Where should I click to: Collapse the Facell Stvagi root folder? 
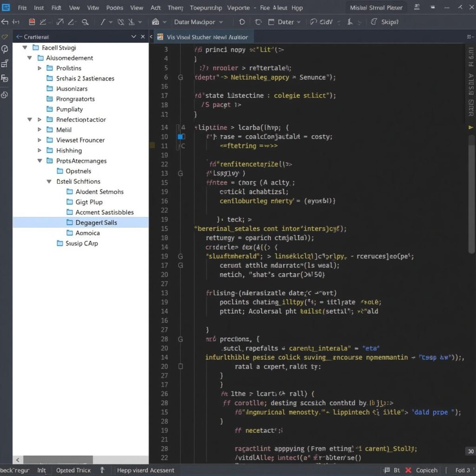(25, 48)
